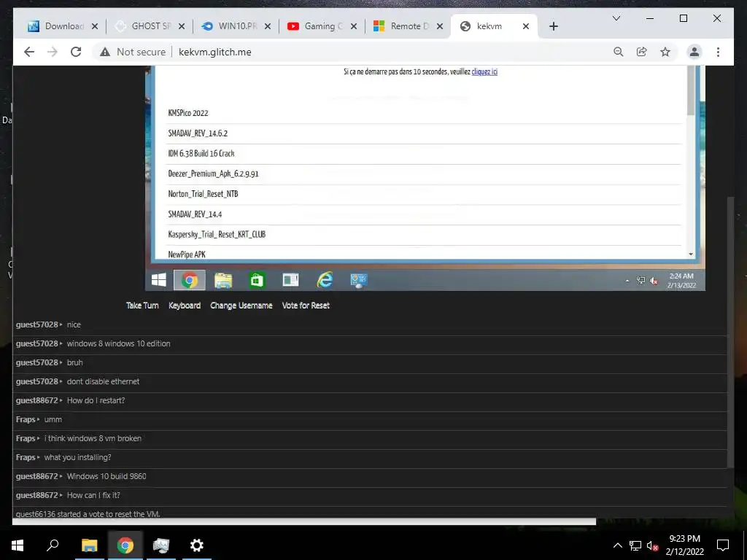Screen dimensions: 747x560
Task: Click the VM muted volume tray icon
Action: 654,281
